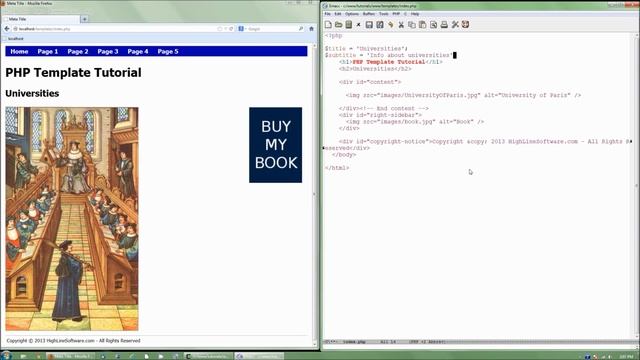Viewport: 640px width, 360px height.
Task: Switch to the Firefox taskbar button
Action: [x=70, y=356]
